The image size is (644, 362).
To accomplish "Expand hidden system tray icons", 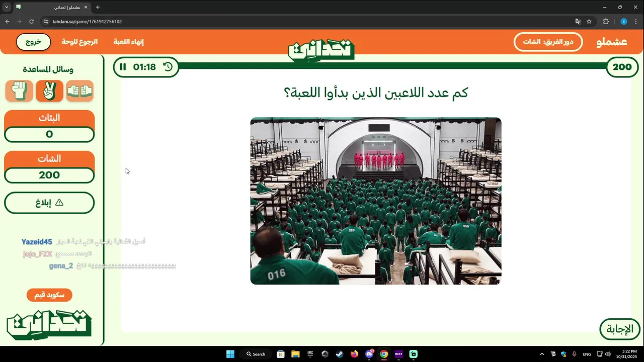I will (x=542, y=354).
